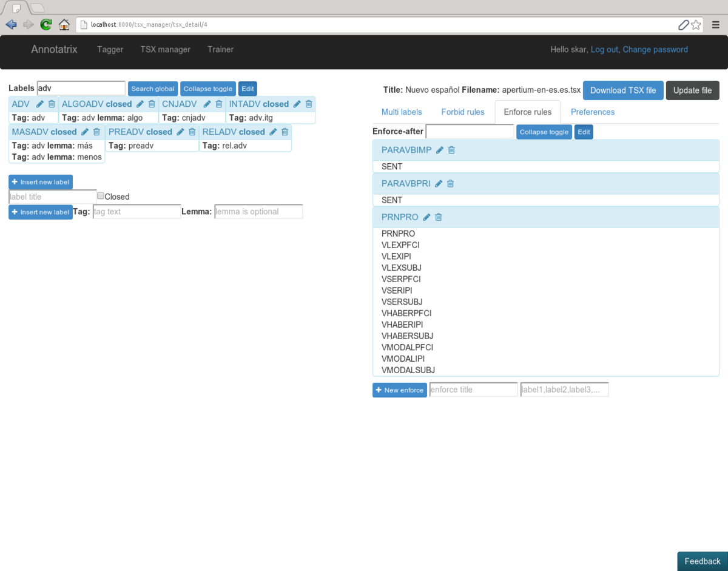
Task: Collapse the PRNPRO enforce rule panel
Action: (x=400, y=217)
